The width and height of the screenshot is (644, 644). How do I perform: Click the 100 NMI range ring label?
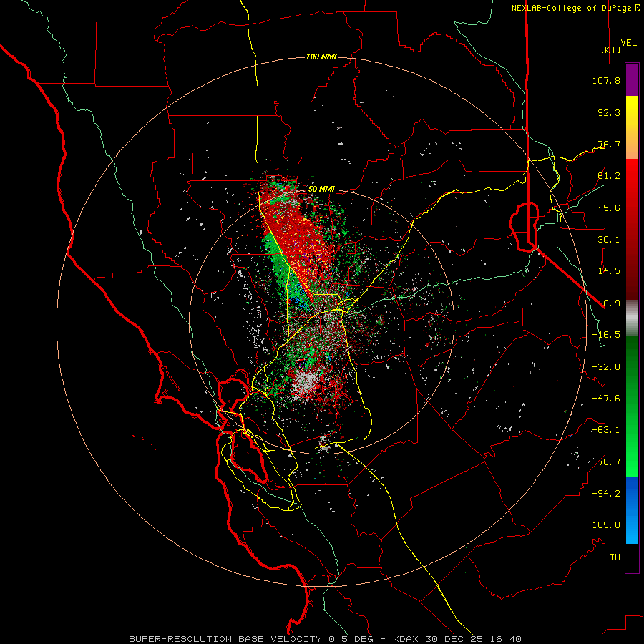321,57
